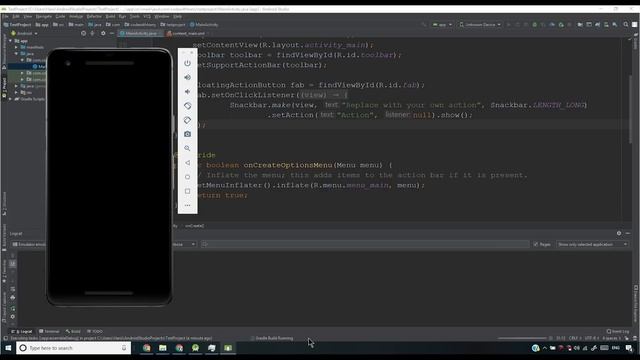Image resolution: width=640 pixels, height=360 pixels.
Task: Close the emulator toolbar window
Action: click(192, 53)
